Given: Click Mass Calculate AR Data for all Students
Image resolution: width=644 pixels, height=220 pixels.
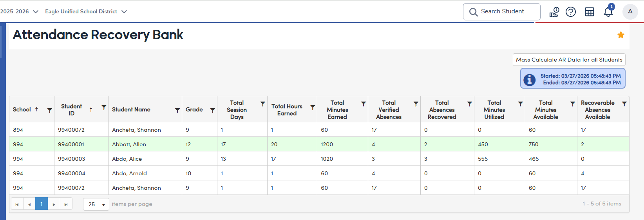Looking at the screenshot, I should coord(569,60).
